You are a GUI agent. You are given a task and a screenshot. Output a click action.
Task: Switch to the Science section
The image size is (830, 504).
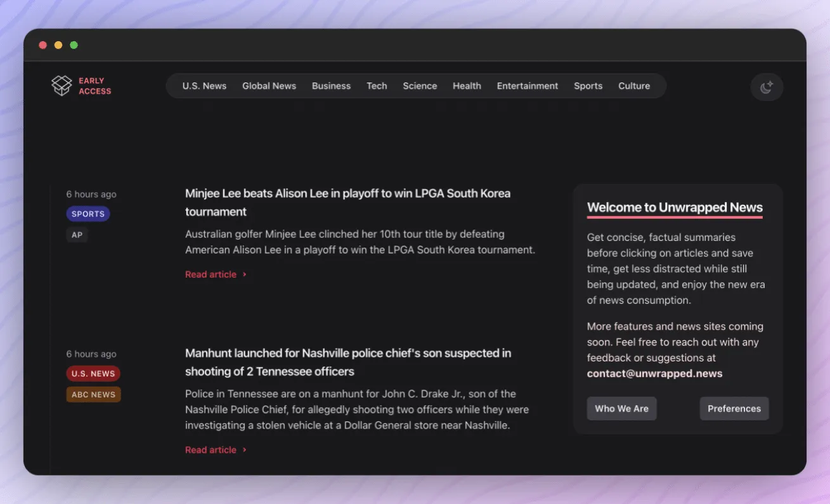pyautogui.click(x=420, y=86)
